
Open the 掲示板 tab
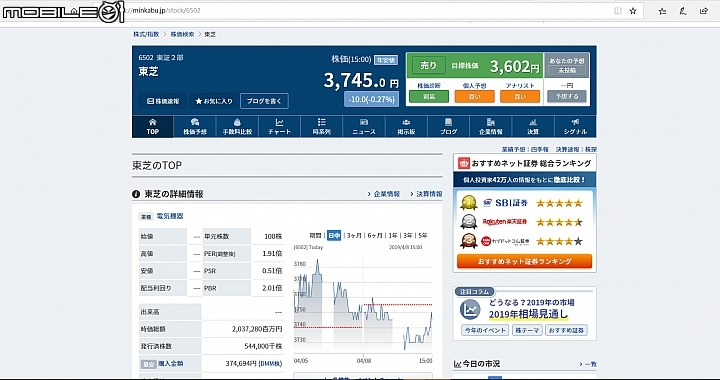point(406,127)
